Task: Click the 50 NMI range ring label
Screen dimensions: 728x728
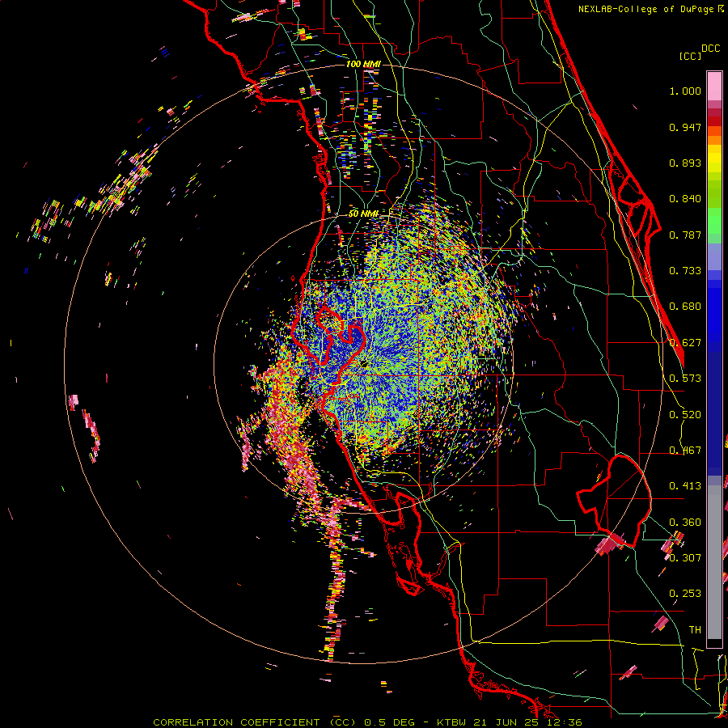Action: [364, 214]
